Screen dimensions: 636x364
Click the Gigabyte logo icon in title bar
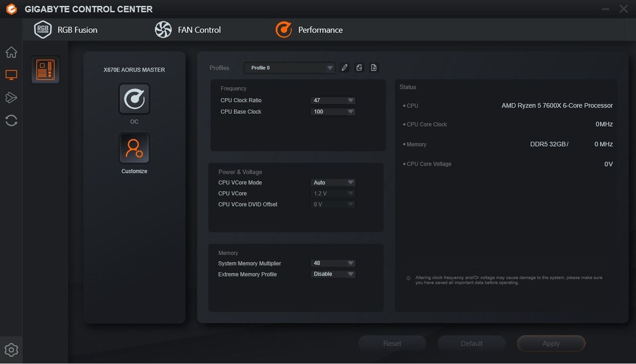coord(11,9)
